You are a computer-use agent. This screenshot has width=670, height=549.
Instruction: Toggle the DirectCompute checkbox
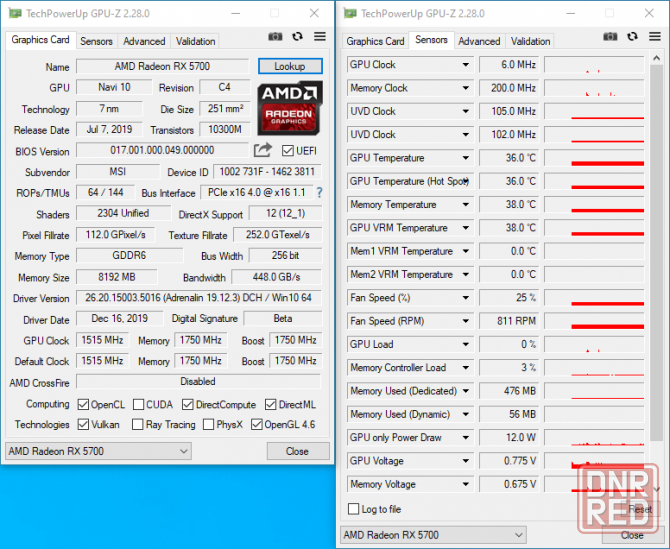coord(188,405)
